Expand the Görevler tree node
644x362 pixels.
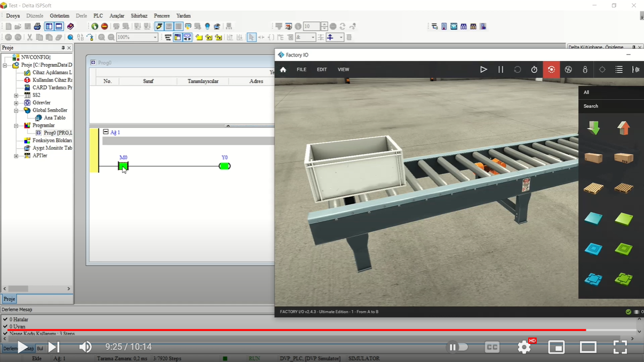pyautogui.click(x=16, y=103)
